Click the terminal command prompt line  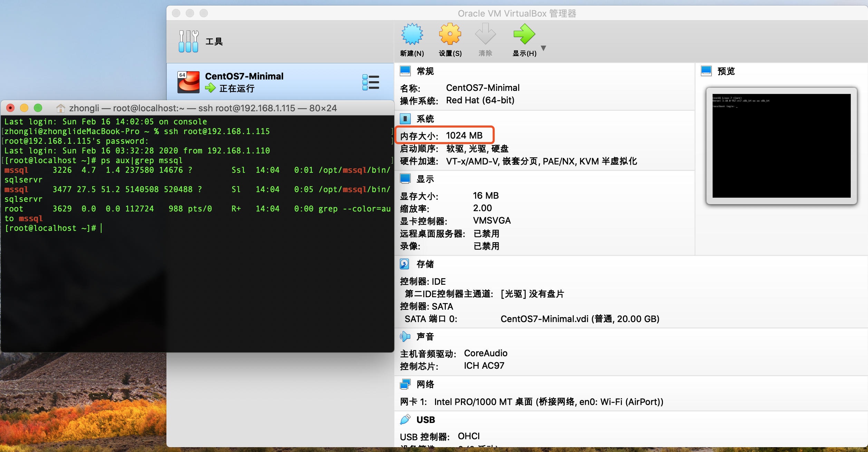[x=52, y=228]
